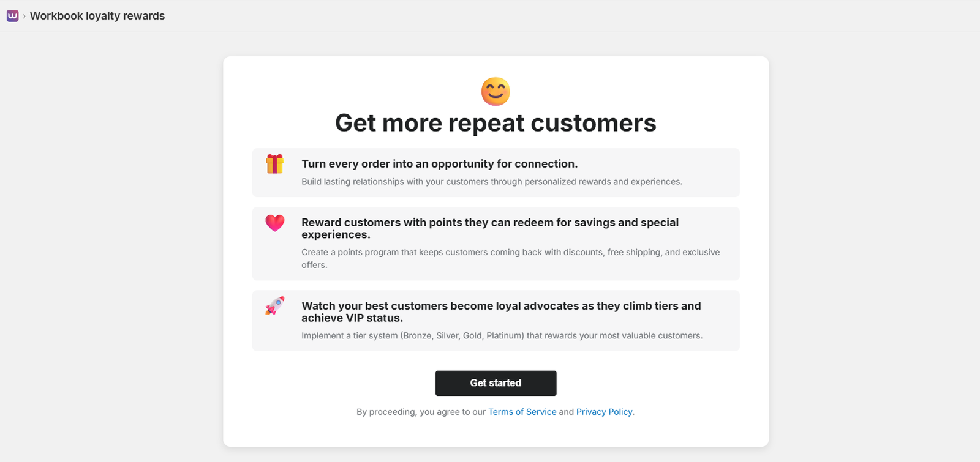Click the smiling face emoji above the heading

496,91
